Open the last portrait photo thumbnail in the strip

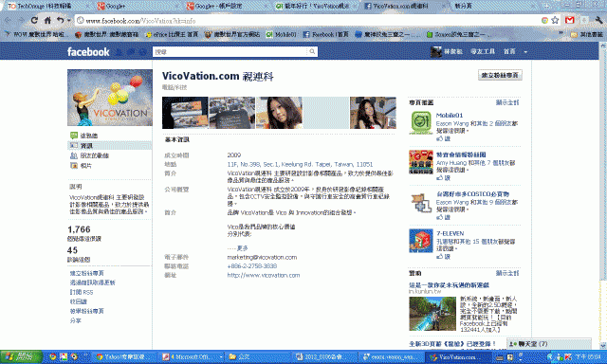pyautogui.click(x=373, y=113)
